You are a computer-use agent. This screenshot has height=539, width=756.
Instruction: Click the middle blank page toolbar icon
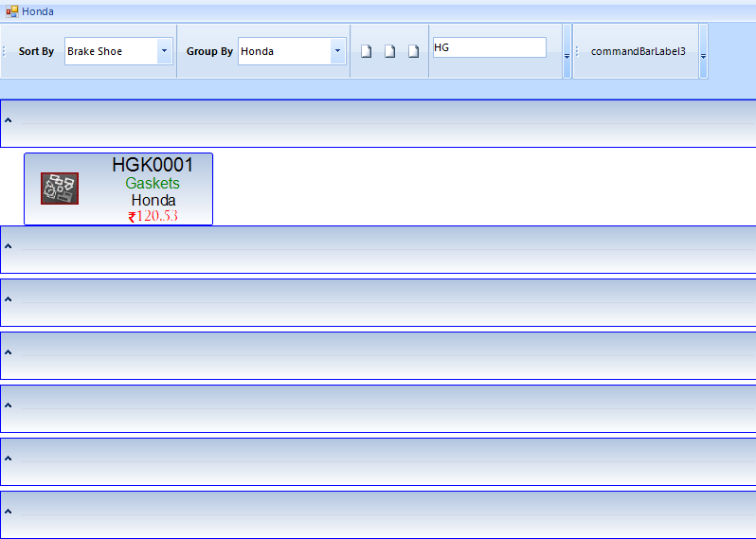point(390,51)
